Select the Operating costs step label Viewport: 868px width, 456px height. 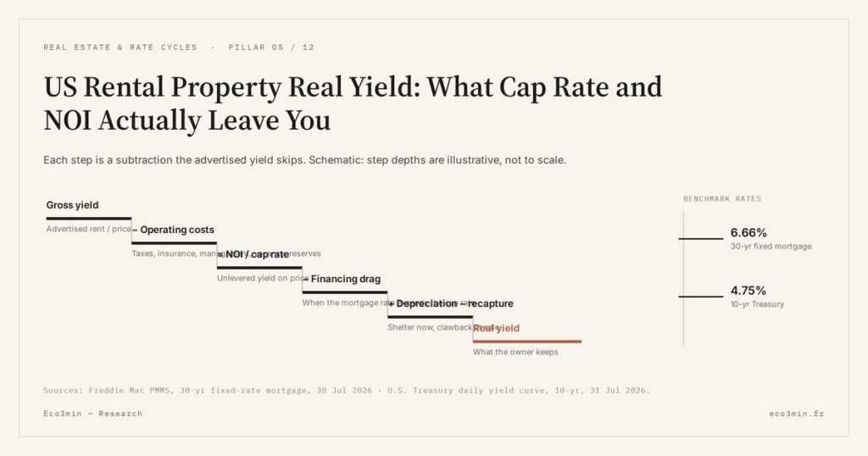(x=173, y=230)
